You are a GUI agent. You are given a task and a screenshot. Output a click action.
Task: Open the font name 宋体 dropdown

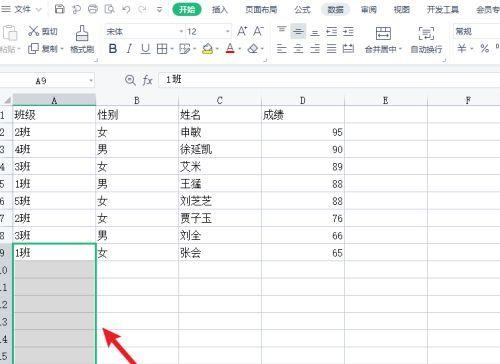181,32
